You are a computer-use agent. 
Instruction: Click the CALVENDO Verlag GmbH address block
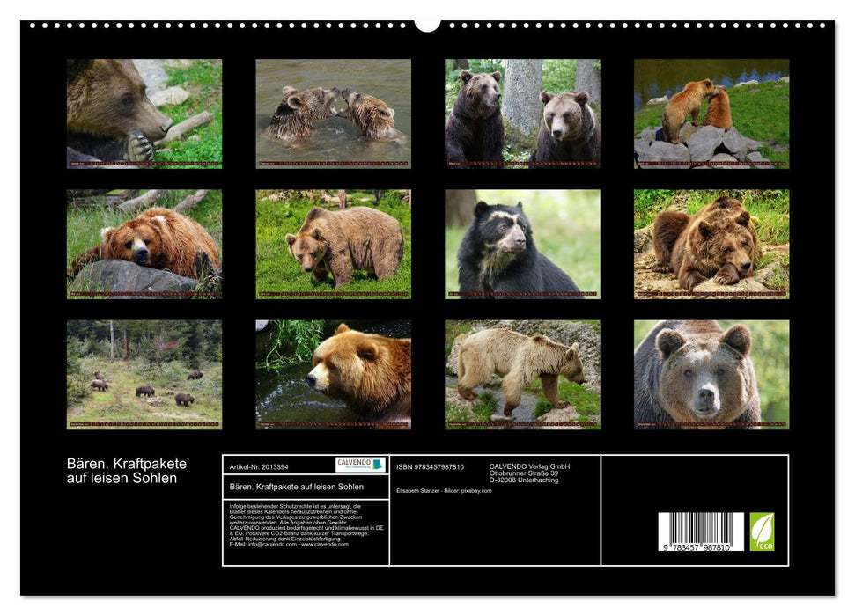pos(528,472)
